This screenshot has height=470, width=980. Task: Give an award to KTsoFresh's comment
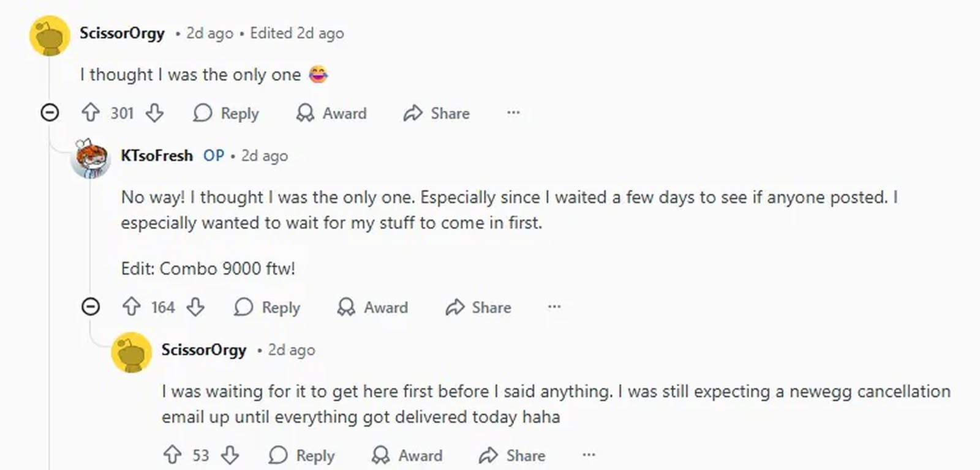point(372,307)
